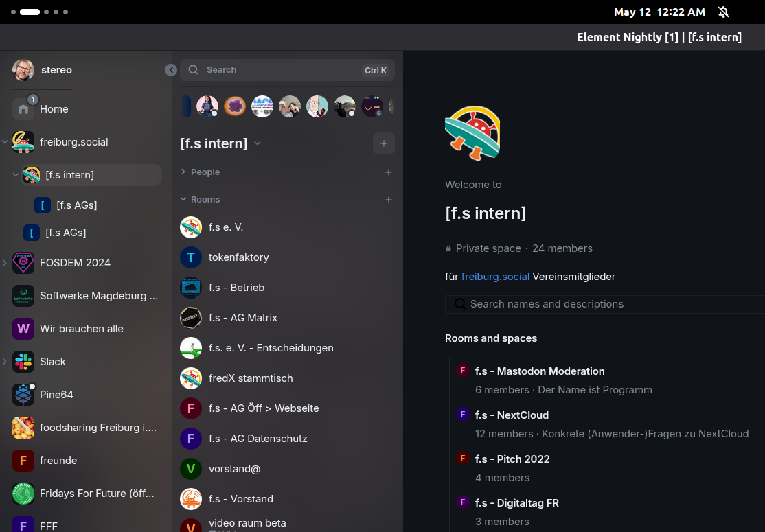Open f.s - Mastodon Moderation in the room list
765x532 pixels.
point(540,371)
